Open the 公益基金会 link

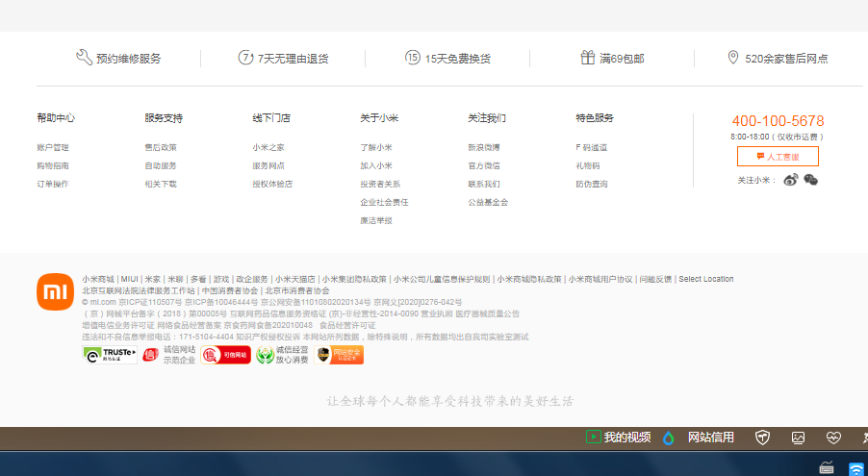tap(488, 202)
